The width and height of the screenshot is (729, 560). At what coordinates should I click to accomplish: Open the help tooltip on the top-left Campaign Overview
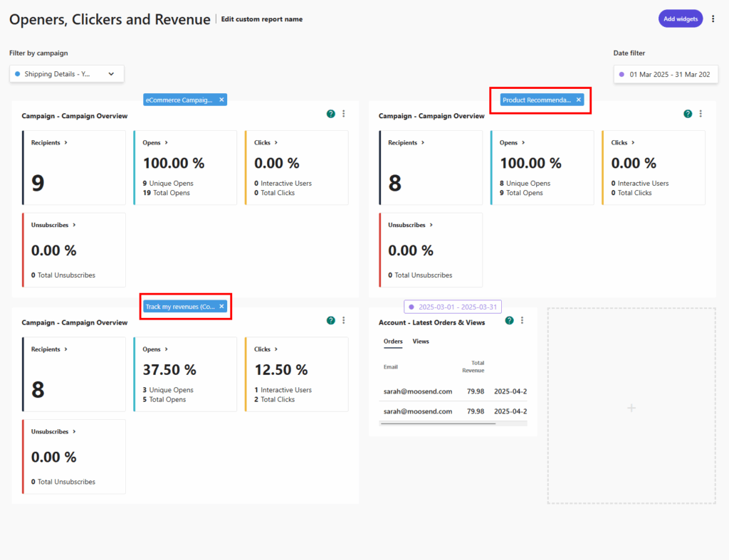click(x=330, y=113)
